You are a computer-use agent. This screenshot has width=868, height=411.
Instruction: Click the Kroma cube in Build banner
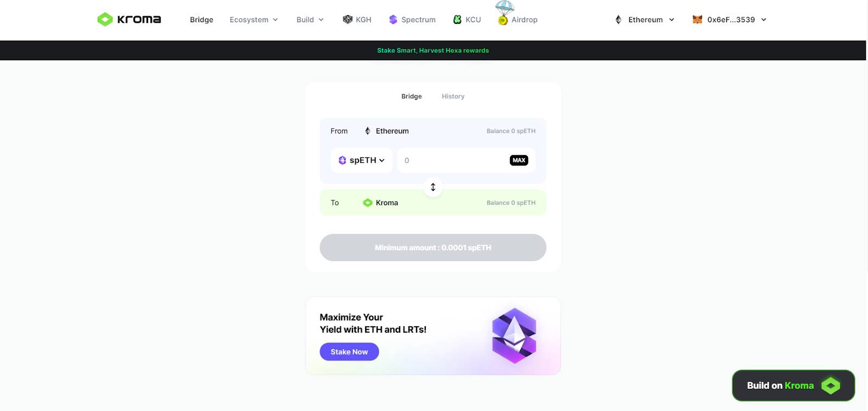[831, 385]
